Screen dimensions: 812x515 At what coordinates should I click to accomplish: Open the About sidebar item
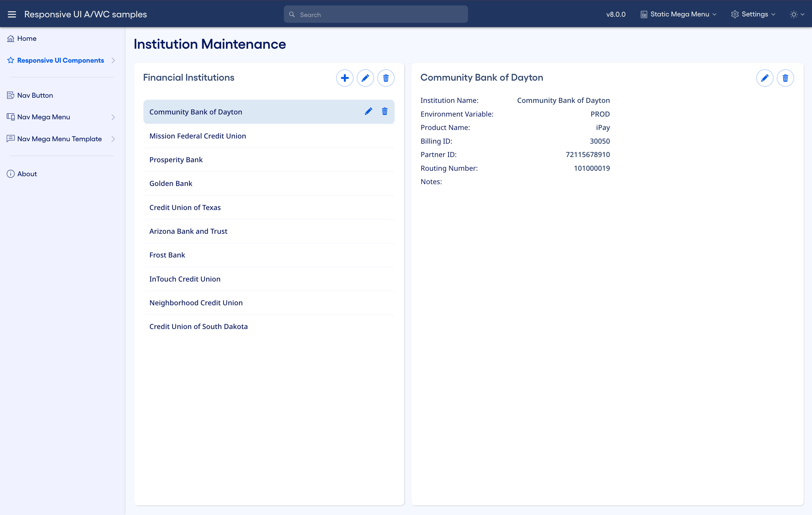(x=27, y=174)
